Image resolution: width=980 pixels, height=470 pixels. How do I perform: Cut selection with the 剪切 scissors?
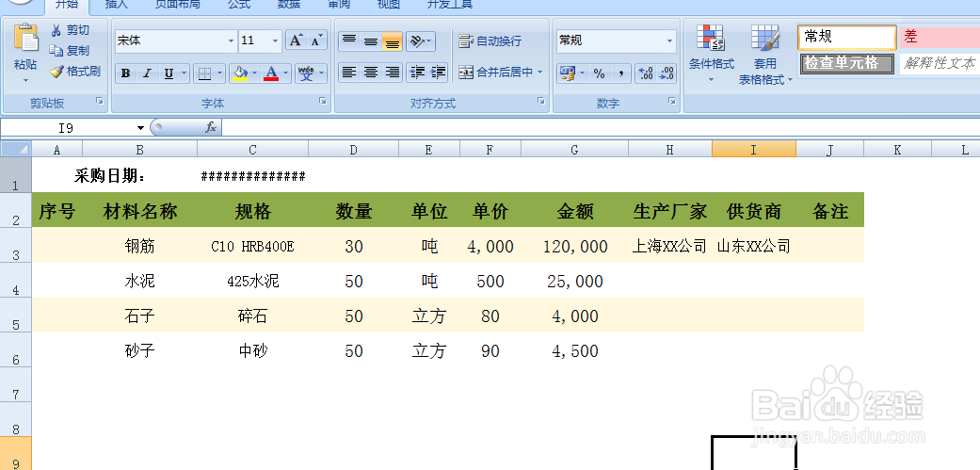click(x=56, y=30)
